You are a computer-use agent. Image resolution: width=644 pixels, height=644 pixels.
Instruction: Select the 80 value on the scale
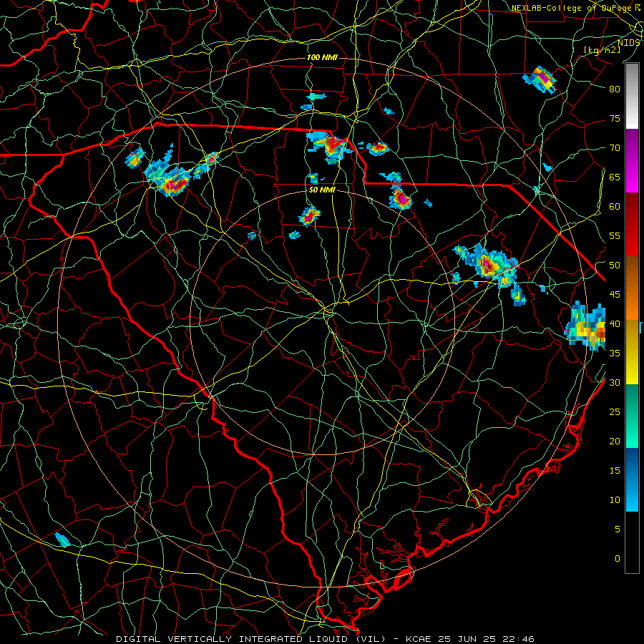(x=615, y=89)
